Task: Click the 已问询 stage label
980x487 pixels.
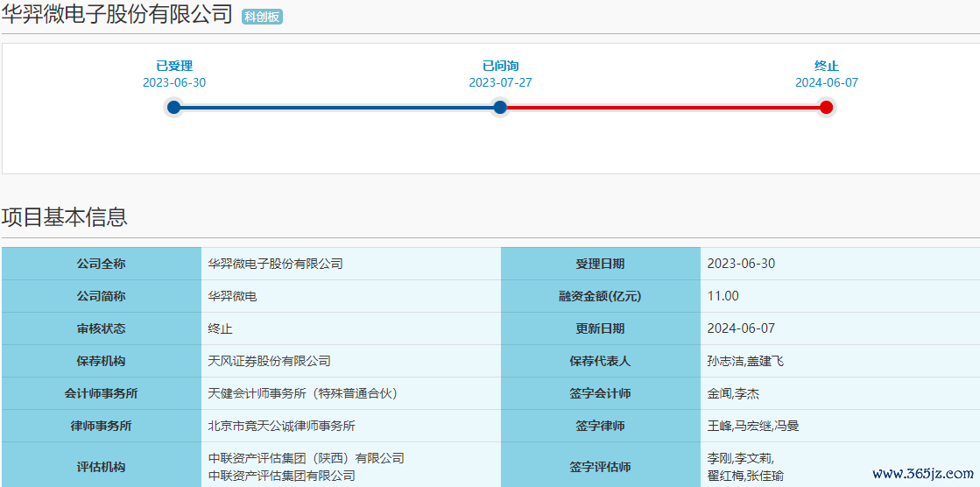Action: tap(501, 66)
